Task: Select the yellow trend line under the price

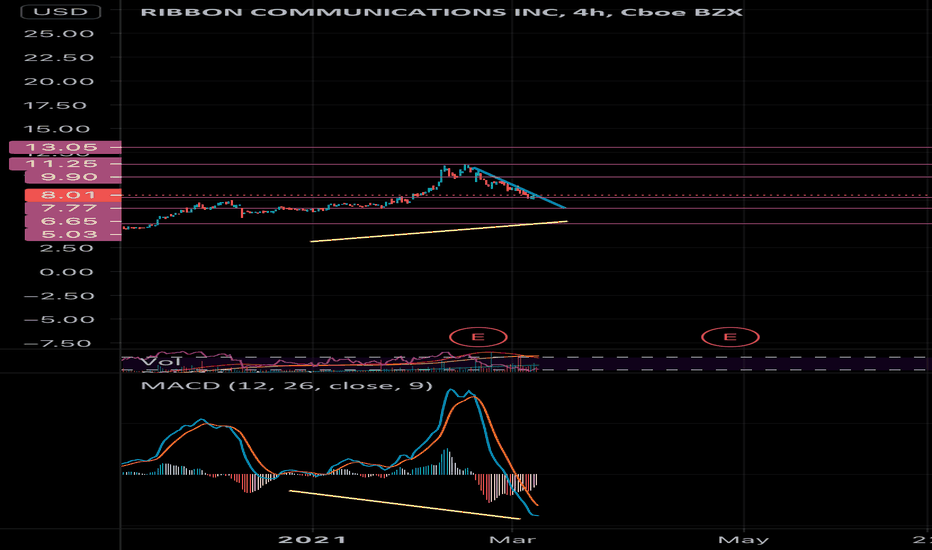Action: coord(439,231)
